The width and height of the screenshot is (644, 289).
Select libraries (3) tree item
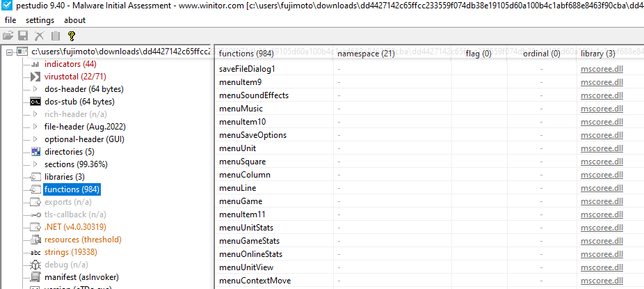tap(65, 177)
